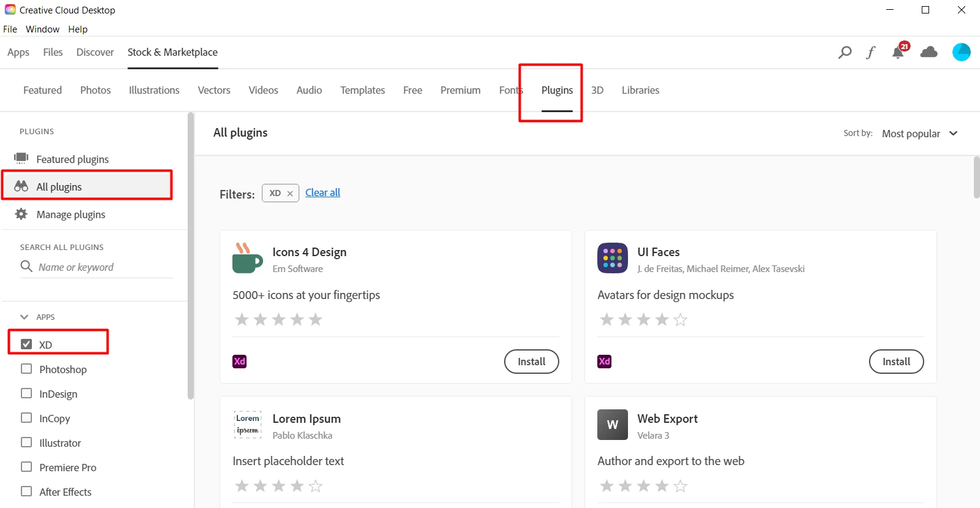Go to the Free category tab

click(413, 90)
